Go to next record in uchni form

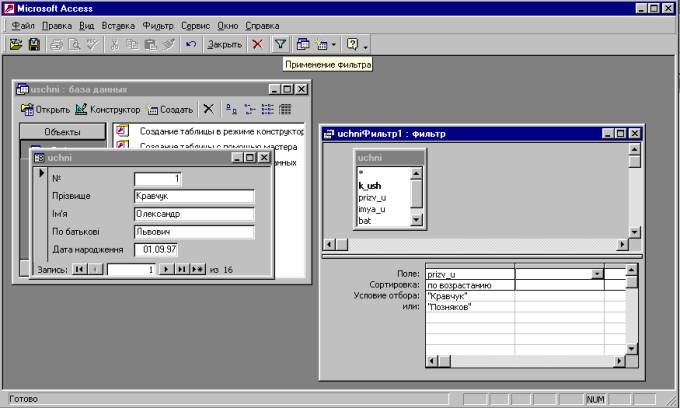166,270
